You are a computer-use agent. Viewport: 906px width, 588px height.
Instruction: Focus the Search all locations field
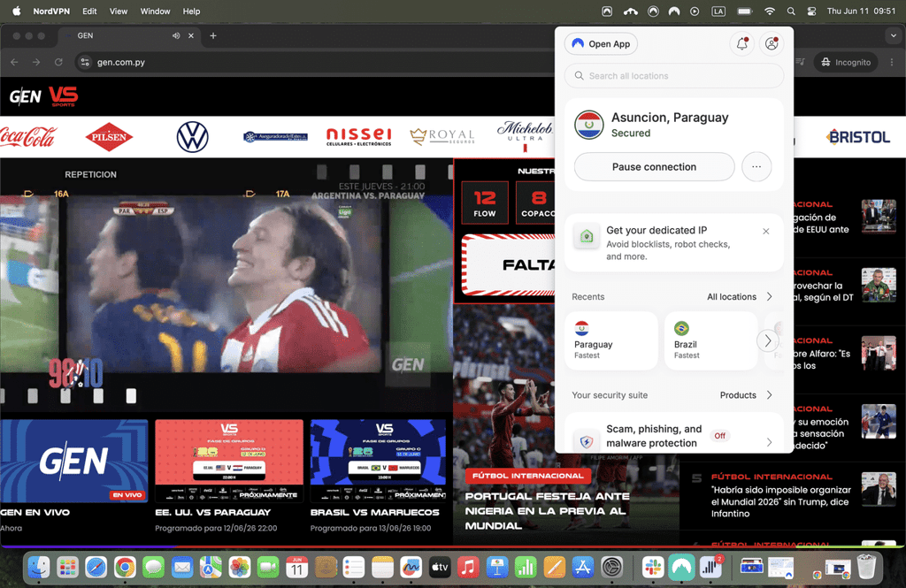(673, 76)
